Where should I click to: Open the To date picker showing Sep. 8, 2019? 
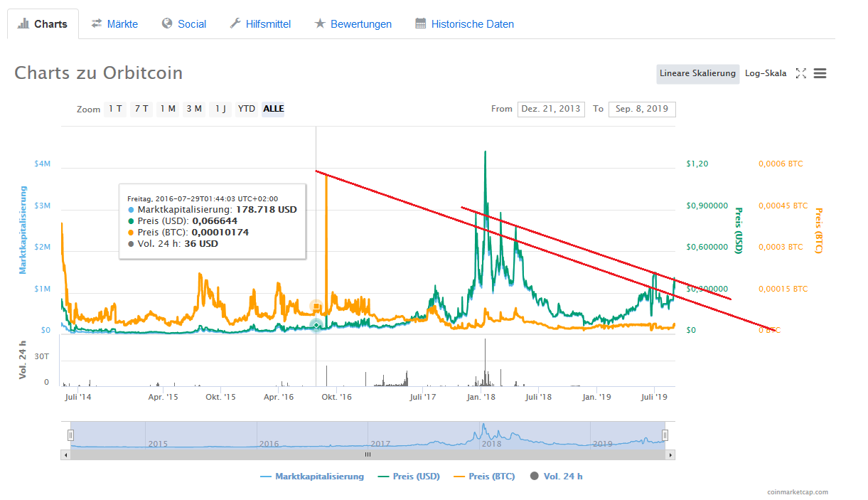642,109
